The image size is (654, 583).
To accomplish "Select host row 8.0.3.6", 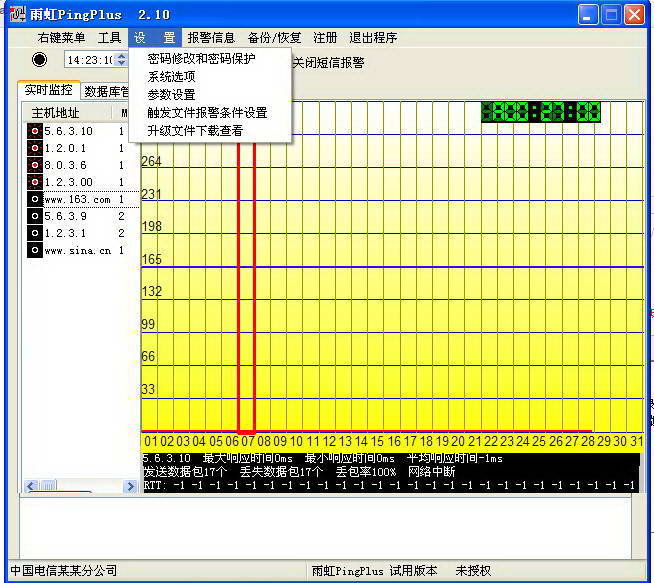I will coord(81,165).
